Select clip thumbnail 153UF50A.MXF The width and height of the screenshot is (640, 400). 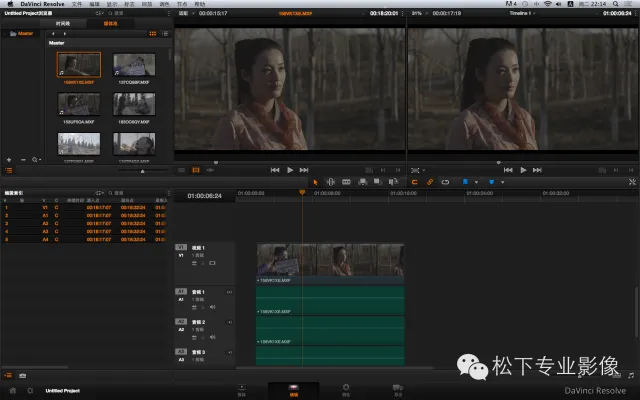tap(79, 104)
